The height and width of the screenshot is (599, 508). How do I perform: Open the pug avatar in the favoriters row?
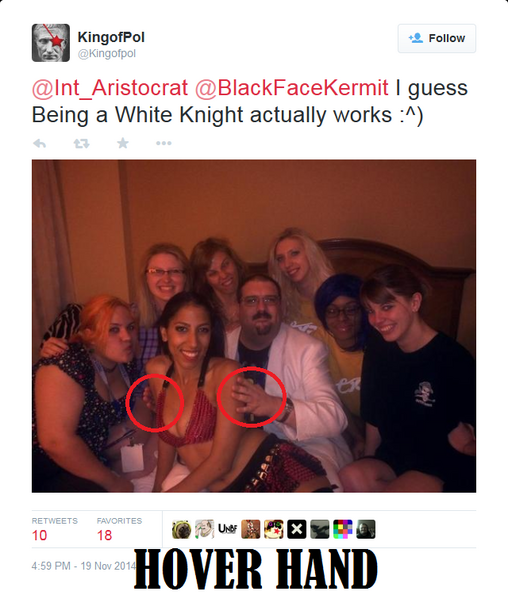pyautogui.click(x=181, y=529)
